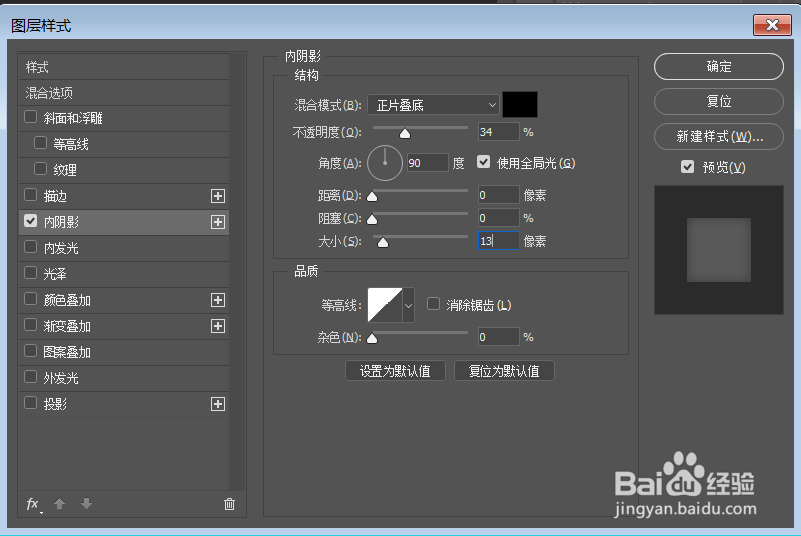Add another 渐变叠加 effect with plus icon
Image resolution: width=801 pixels, height=536 pixels.
218,327
